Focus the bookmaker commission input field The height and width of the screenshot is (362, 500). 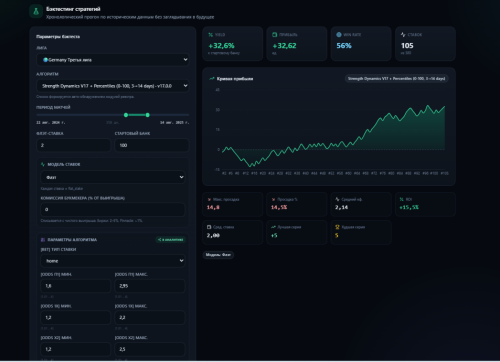tap(113, 210)
